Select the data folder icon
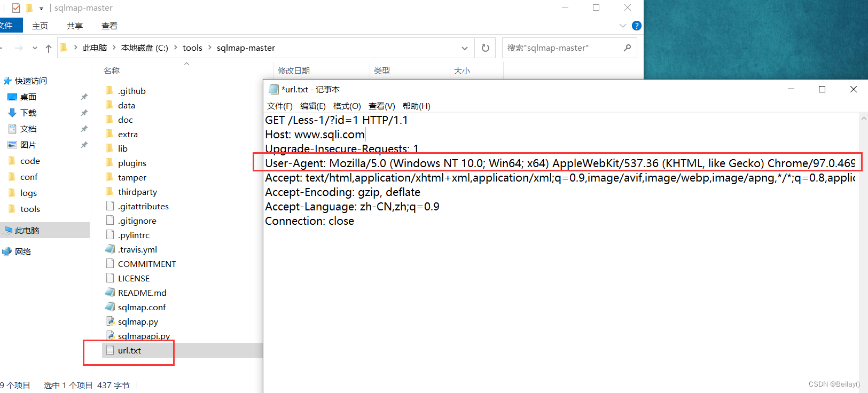 110,105
